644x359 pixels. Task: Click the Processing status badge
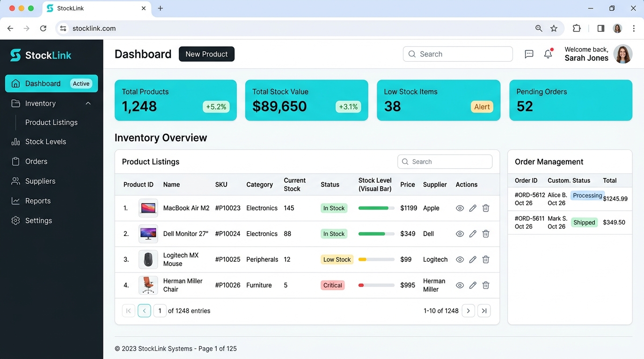pyautogui.click(x=587, y=195)
